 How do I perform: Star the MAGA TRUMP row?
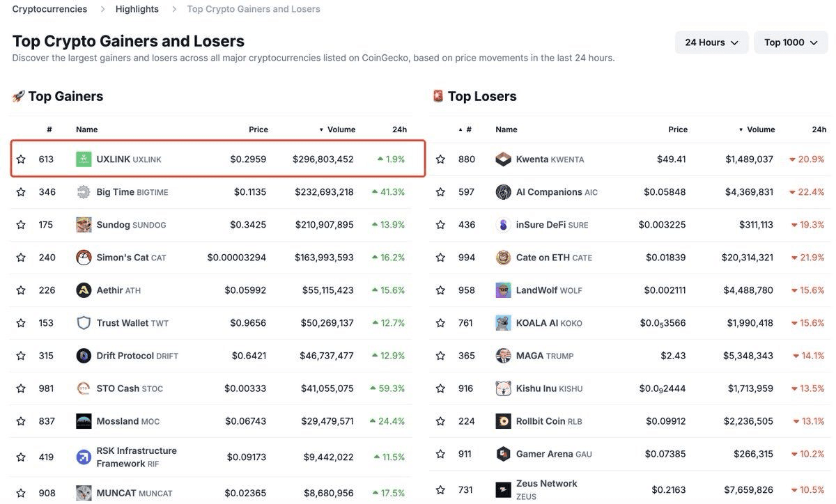(440, 356)
